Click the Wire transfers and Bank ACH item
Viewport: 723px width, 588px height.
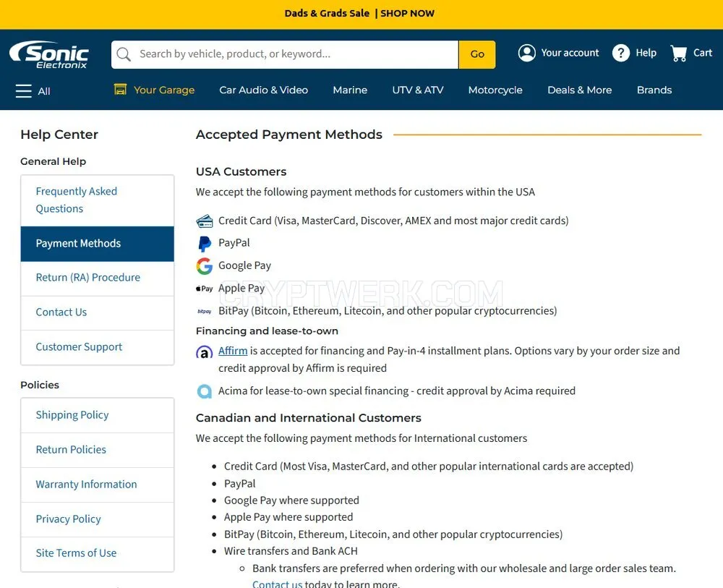pos(291,552)
